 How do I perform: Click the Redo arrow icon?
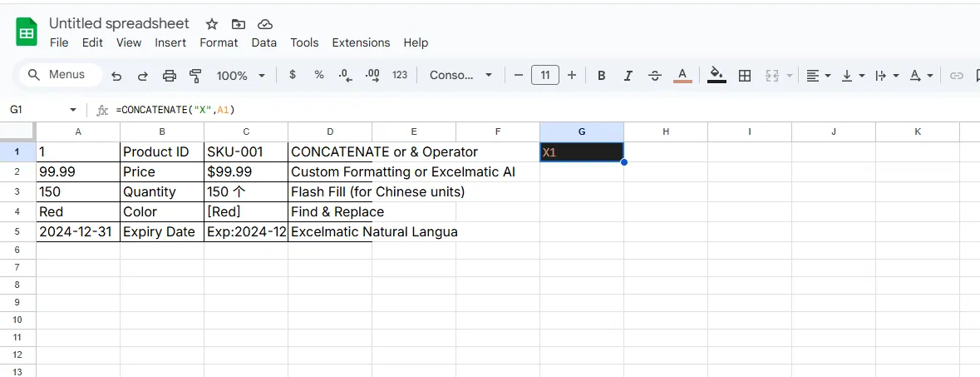(143, 76)
